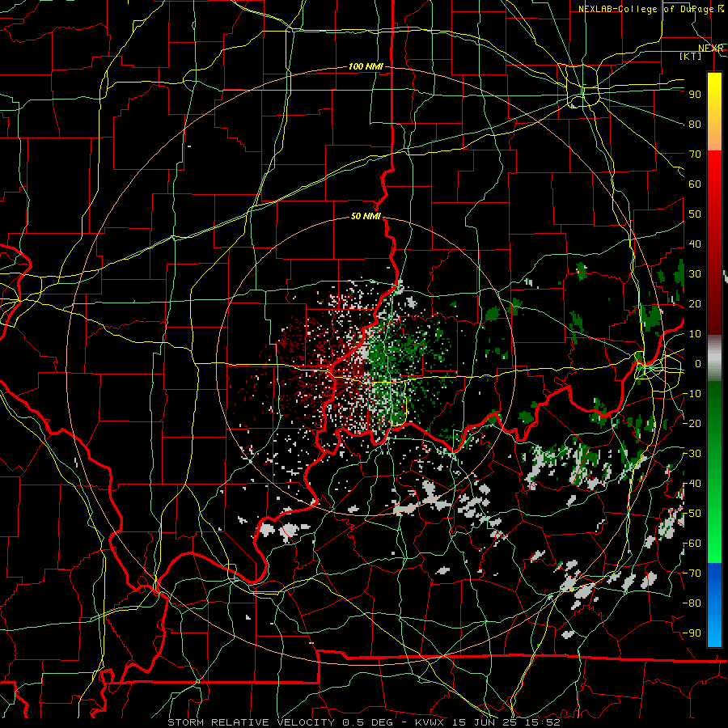Click the positive "10" scale value

[695, 334]
